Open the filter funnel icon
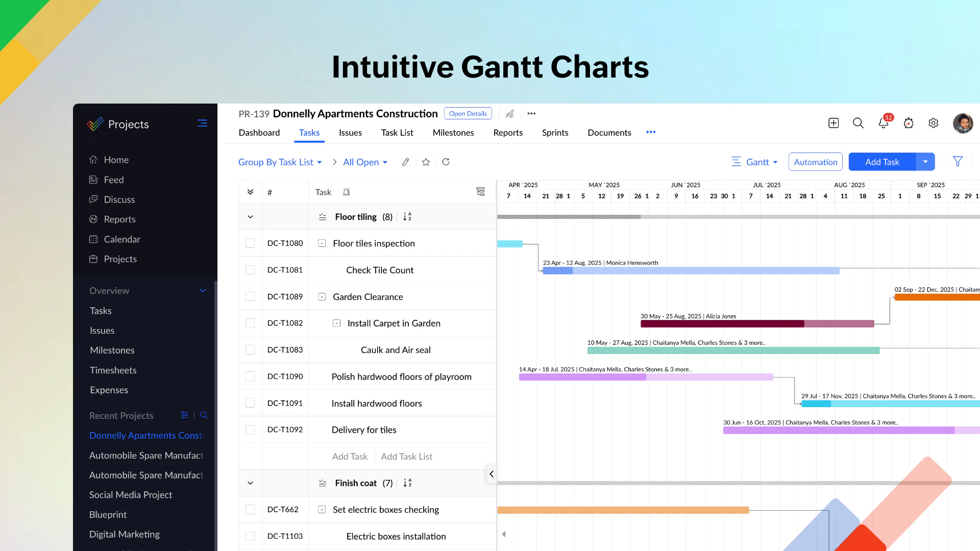The height and width of the screenshot is (551, 980). click(958, 162)
